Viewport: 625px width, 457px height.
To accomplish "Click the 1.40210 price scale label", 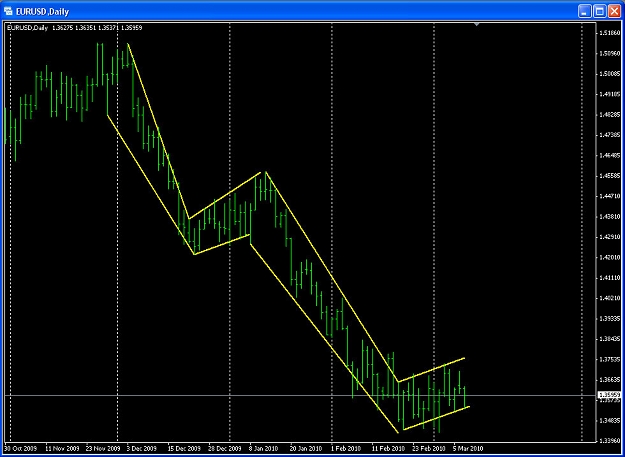I will tap(609, 298).
